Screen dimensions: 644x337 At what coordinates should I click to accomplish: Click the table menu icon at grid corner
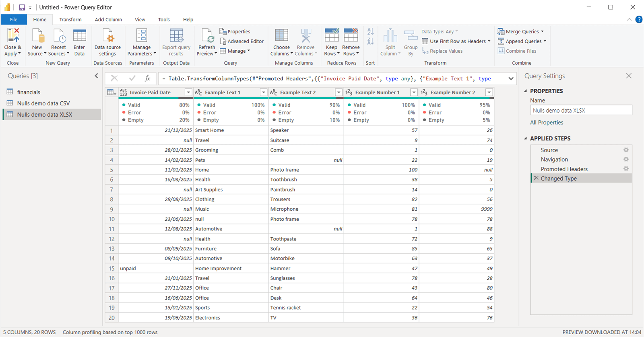click(x=111, y=92)
